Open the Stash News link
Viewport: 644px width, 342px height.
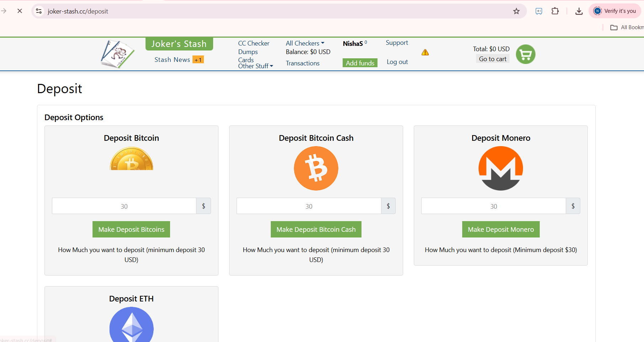(x=172, y=60)
